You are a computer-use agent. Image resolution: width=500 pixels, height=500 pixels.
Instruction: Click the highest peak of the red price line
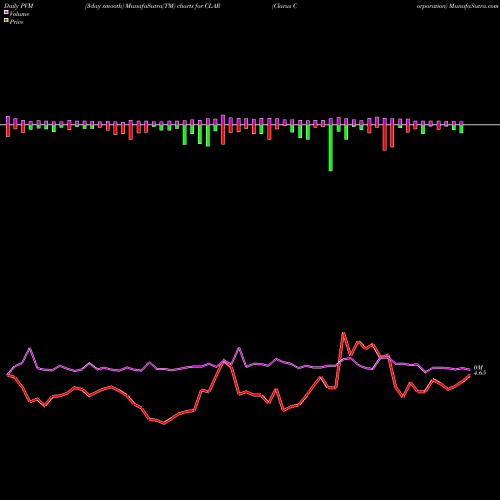[343, 333]
